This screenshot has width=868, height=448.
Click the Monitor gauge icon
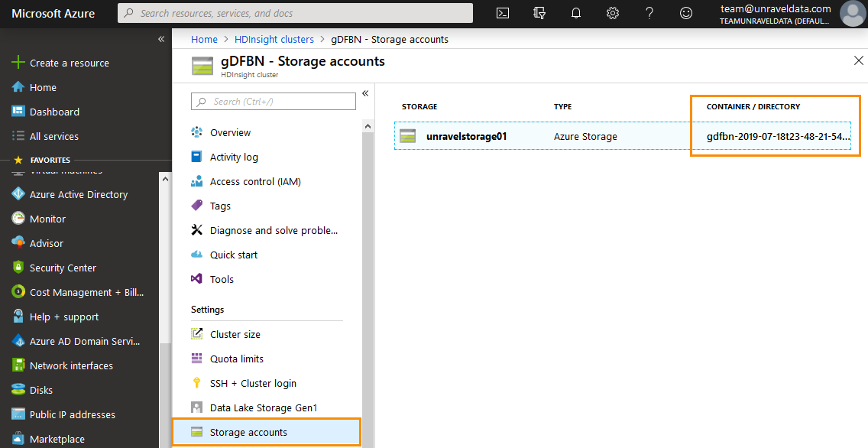(18, 218)
